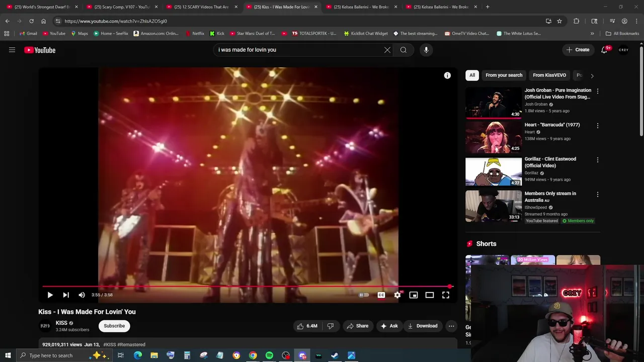Show the video info card icon
The width and height of the screenshot is (644, 362).
(x=447, y=75)
